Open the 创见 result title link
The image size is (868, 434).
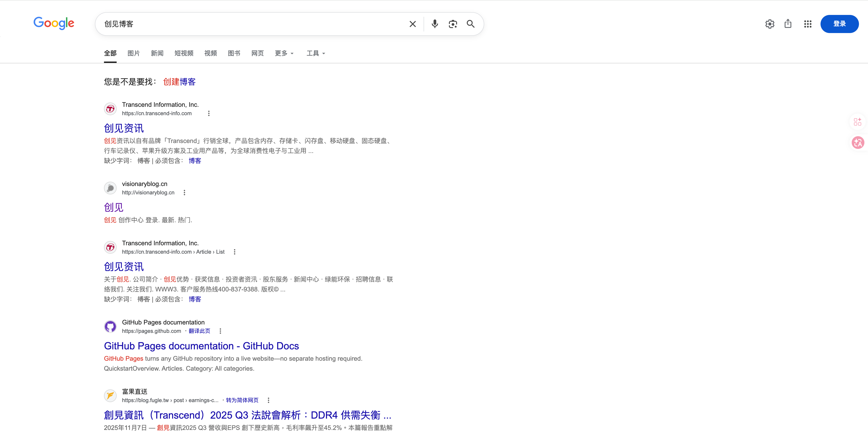point(113,207)
